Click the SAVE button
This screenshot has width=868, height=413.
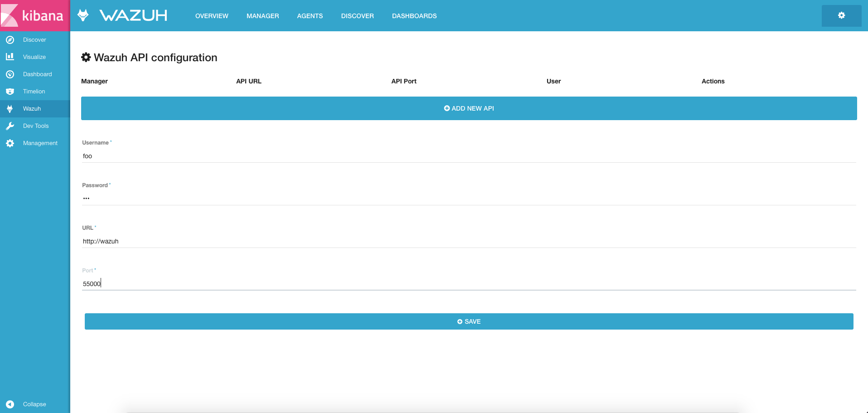tap(469, 321)
